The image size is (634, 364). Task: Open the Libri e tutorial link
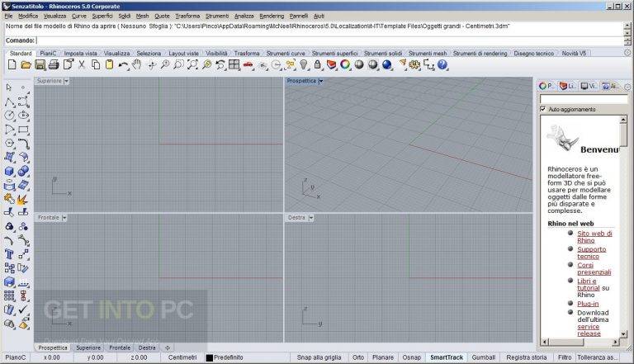[588, 284]
